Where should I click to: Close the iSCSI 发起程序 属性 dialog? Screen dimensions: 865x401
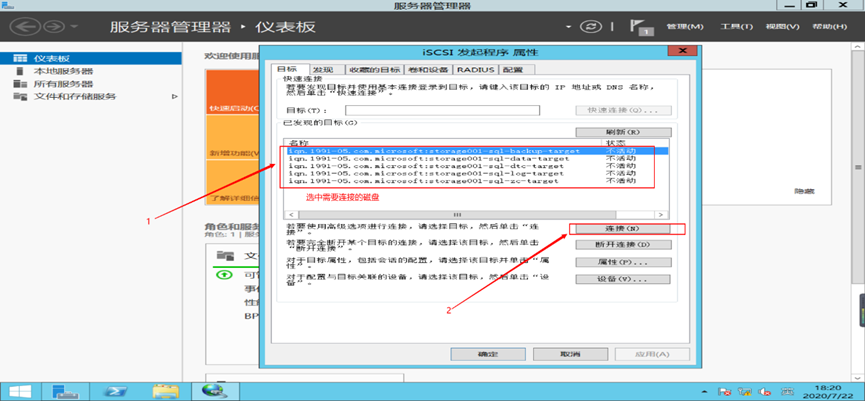pos(682,51)
